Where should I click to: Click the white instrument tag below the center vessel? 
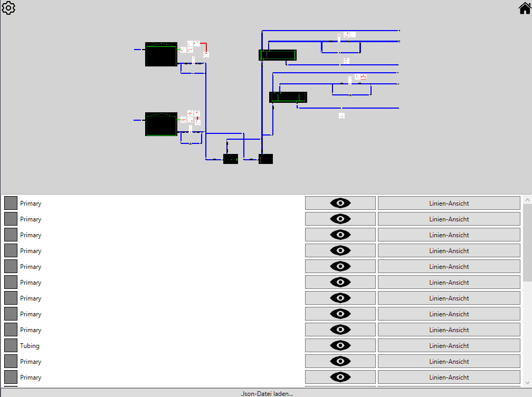pyautogui.click(x=341, y=115)
